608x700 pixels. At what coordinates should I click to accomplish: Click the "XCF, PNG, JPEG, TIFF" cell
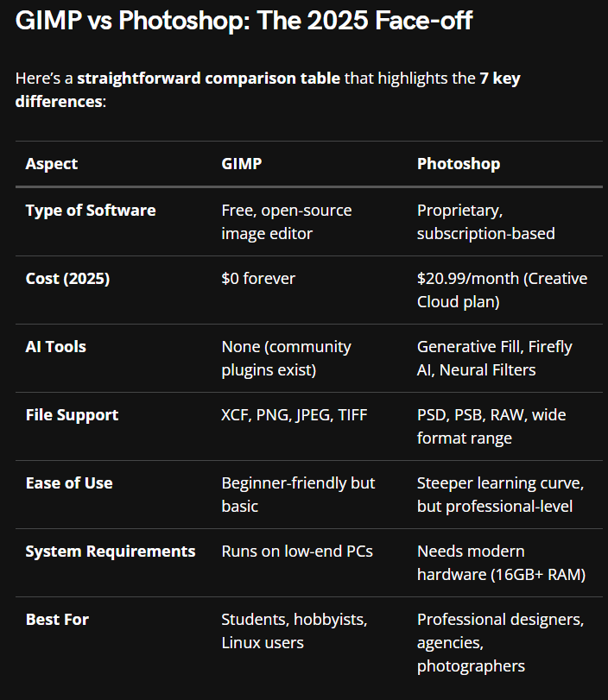[294, 415]
